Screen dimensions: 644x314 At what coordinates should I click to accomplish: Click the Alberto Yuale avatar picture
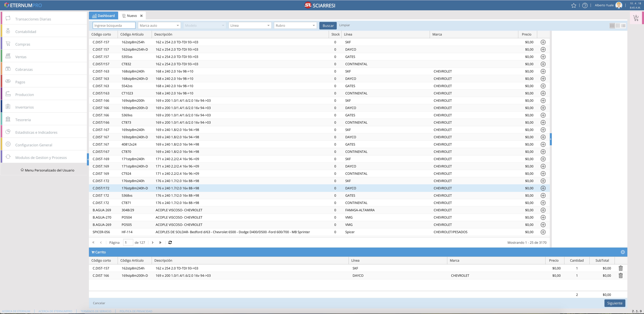point(619,5)
